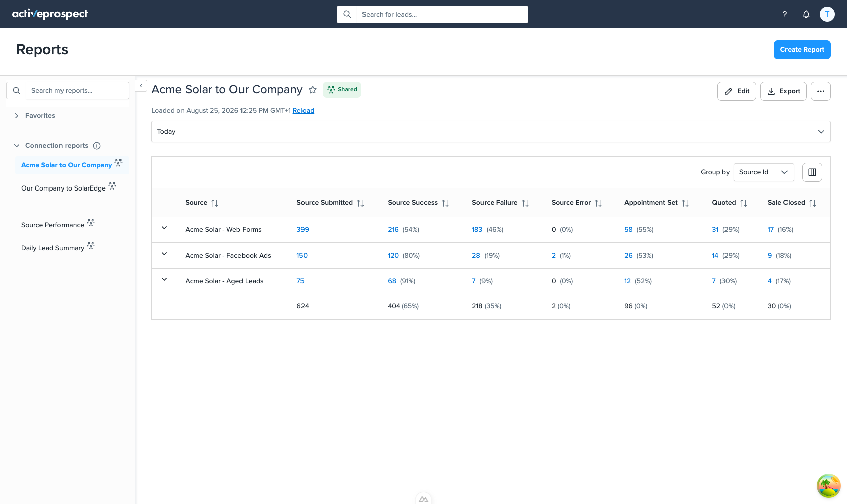The height and width of the screenshot is (504, 847).
Task: Open the Group by Source Id dropdown
Action: pyautogui.click(x=764, y=172)
